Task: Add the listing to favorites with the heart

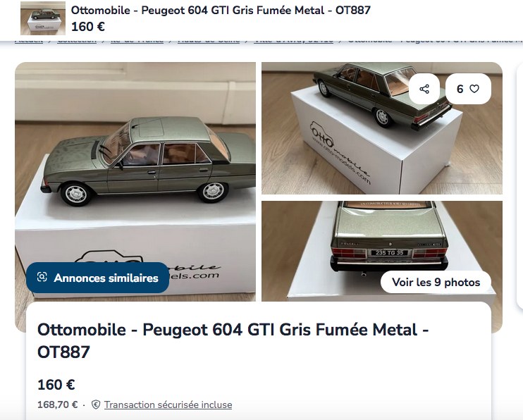Action: (x=474, y=89)
